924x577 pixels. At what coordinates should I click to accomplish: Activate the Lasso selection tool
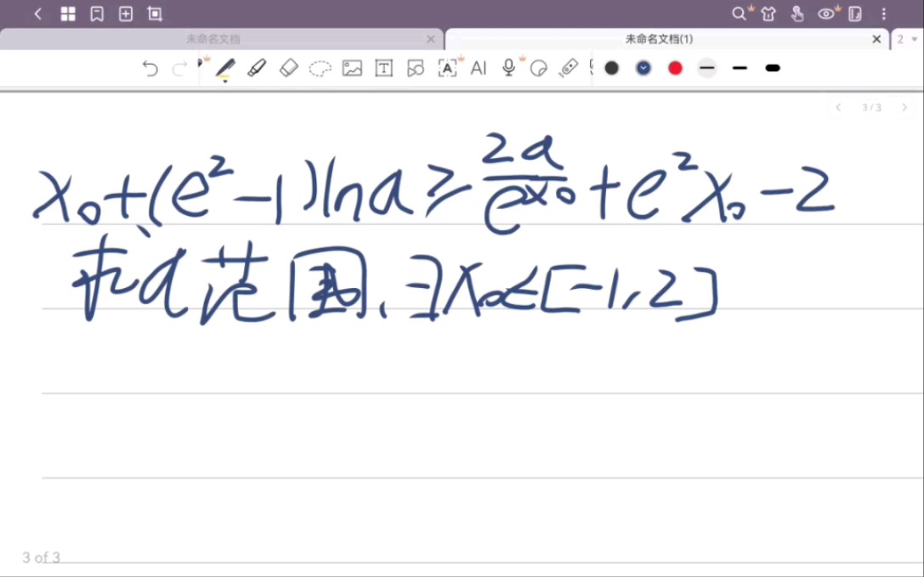point(320,68)
